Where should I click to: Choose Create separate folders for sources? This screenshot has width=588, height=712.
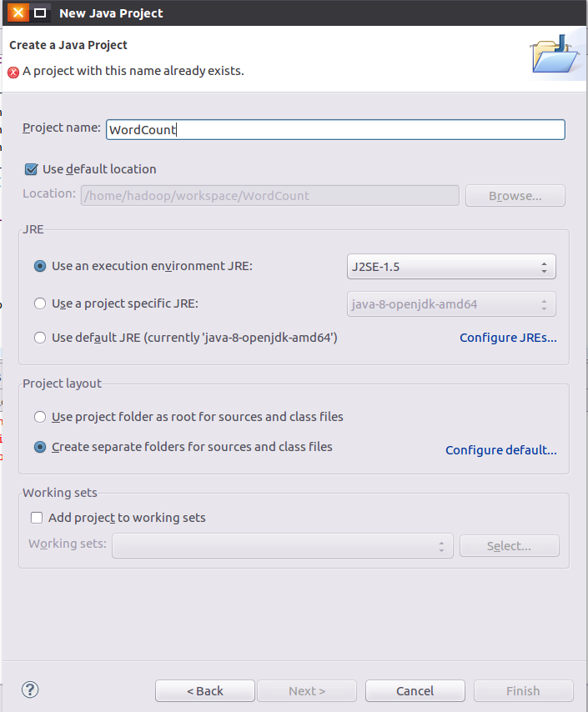click(40, 447)
